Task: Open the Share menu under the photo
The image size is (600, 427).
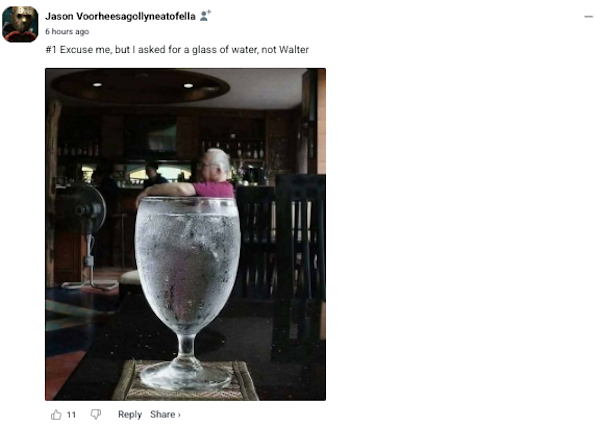Action: point(165,414)
